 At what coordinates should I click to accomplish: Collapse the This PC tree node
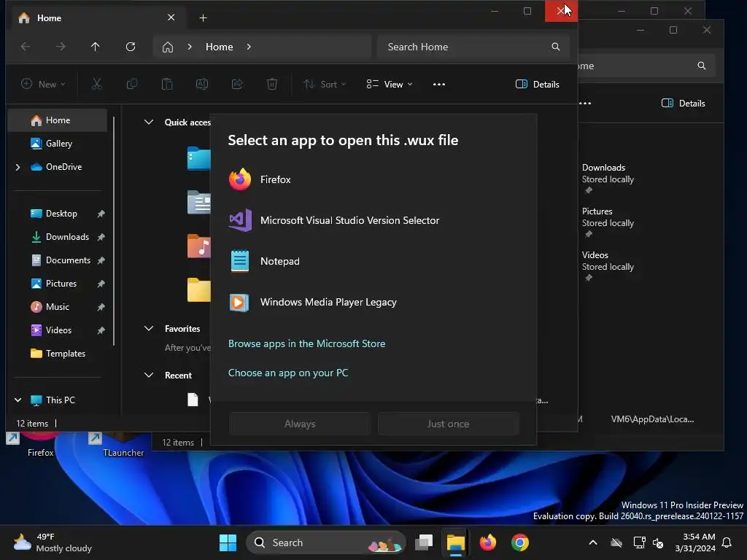18,400
